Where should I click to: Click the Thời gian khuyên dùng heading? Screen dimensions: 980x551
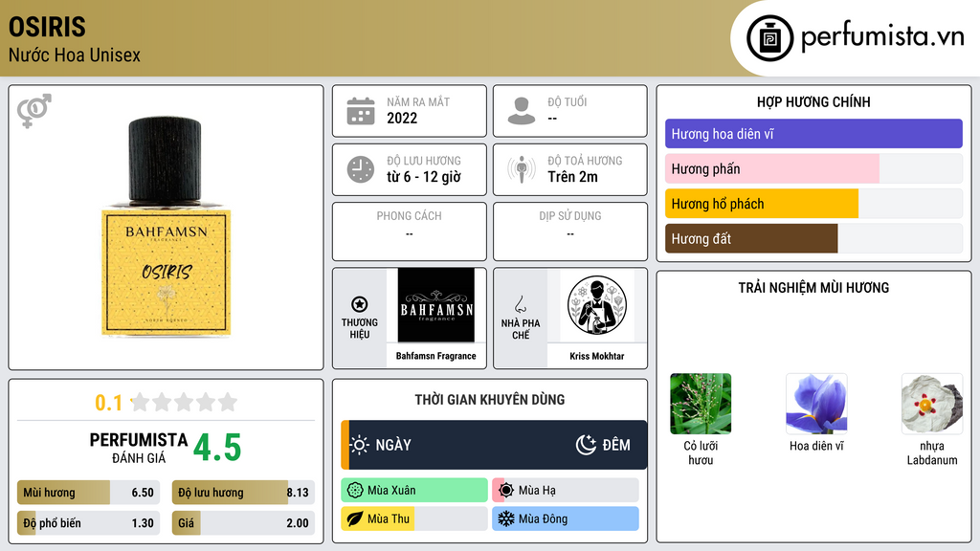point(490,399)
